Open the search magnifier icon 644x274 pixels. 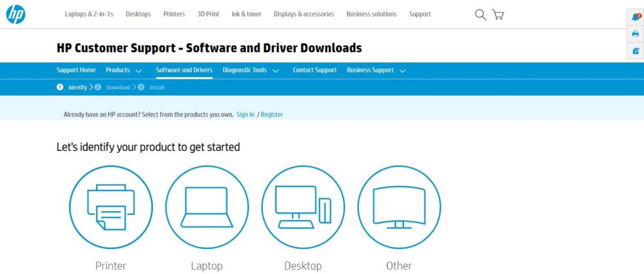point(480,14)
